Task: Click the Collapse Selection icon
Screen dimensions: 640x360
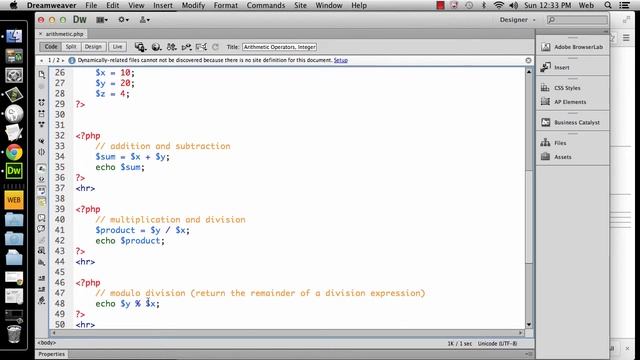Action: coord(42,113)
